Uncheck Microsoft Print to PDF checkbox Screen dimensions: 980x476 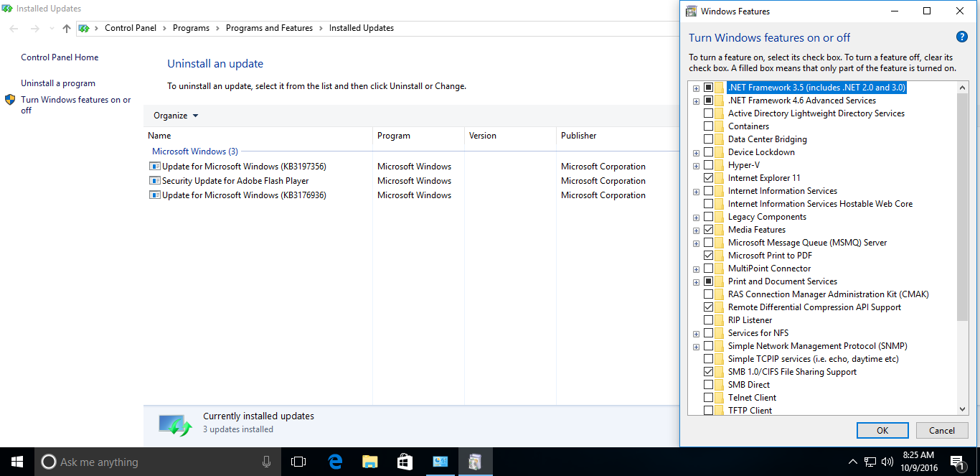709,256
